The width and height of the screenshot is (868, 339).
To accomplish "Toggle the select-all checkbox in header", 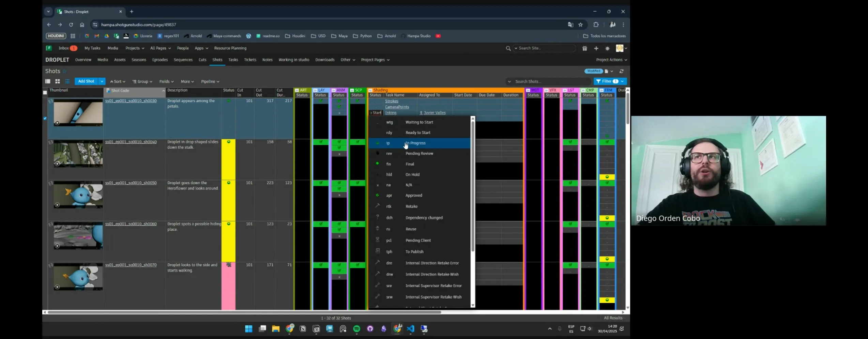I will click(45, 93).
